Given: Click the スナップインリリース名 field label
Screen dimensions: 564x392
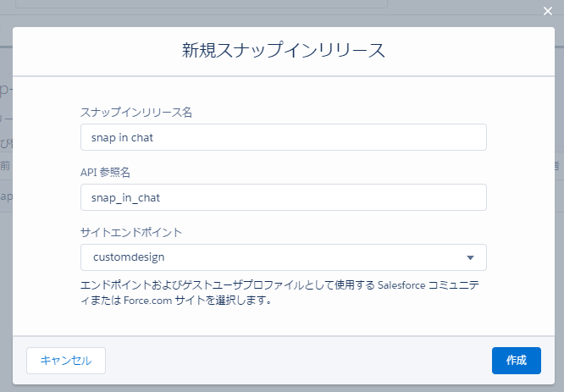Looking at the screenshot, I should click(x=136, y=113).
